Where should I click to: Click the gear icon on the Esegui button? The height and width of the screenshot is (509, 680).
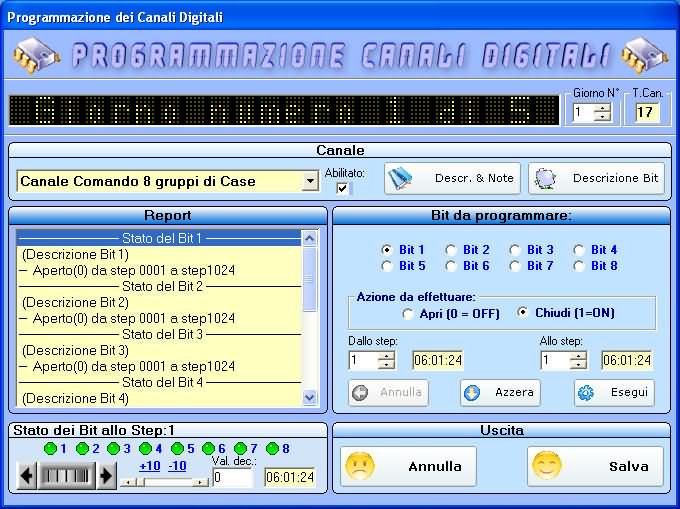[586, 393]
